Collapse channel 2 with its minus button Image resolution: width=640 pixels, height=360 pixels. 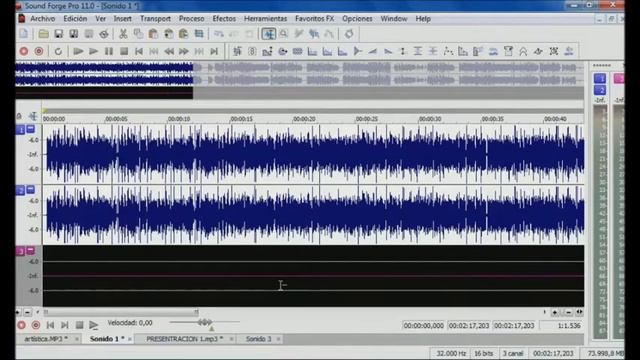click(31, 190)
